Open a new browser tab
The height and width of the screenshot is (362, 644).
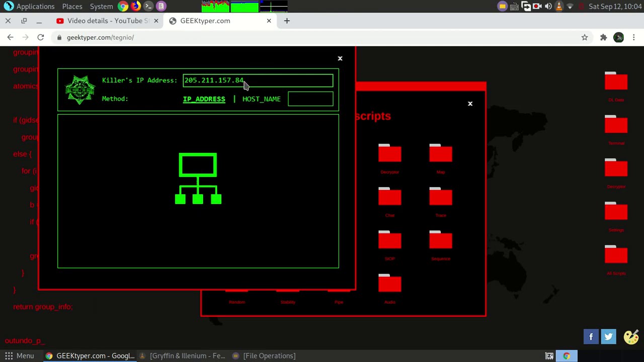pos(287,21)
